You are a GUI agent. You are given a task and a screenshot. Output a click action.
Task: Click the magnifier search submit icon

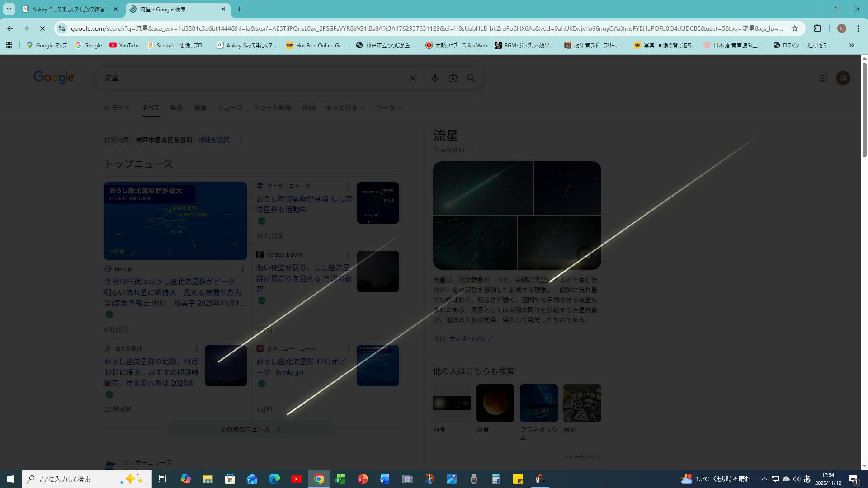pyautogui.click(x=471, y=78)
